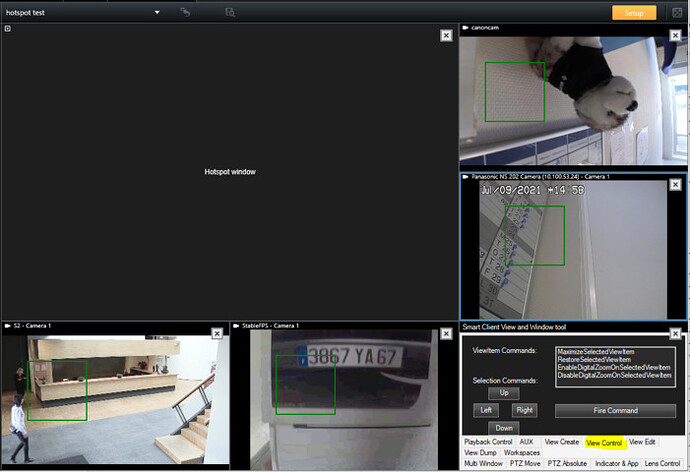Image resolution: width=690 pixels, height=472 pixels.
Task: Select EnableDigitalZoomOnSelectedViewItem command
Action: coord(614,367)
